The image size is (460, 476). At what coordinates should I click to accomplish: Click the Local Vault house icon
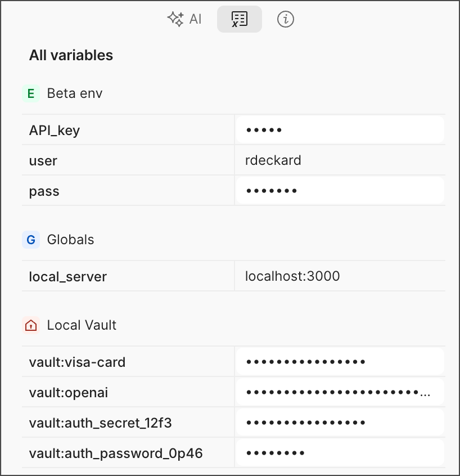[x=31, y=325]
